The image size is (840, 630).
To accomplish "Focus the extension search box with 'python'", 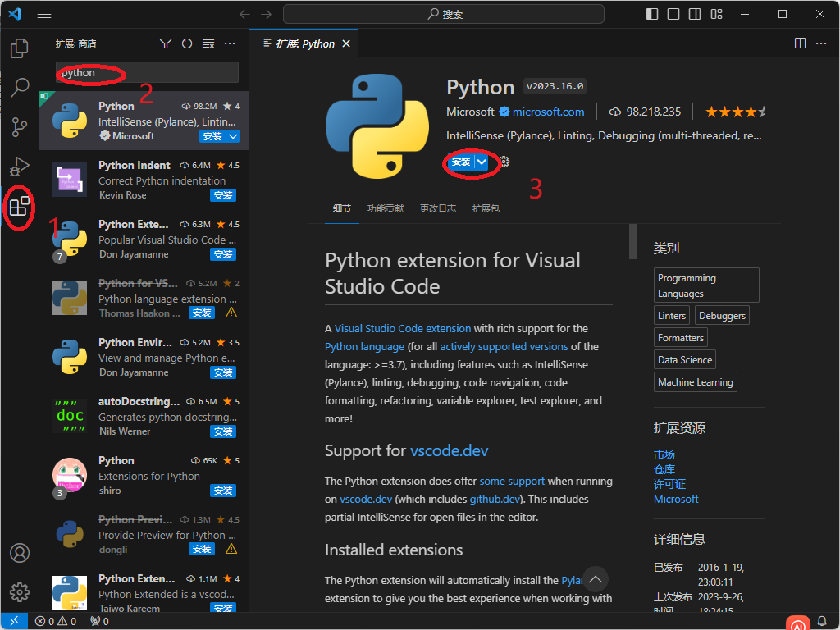I will 148,72.
